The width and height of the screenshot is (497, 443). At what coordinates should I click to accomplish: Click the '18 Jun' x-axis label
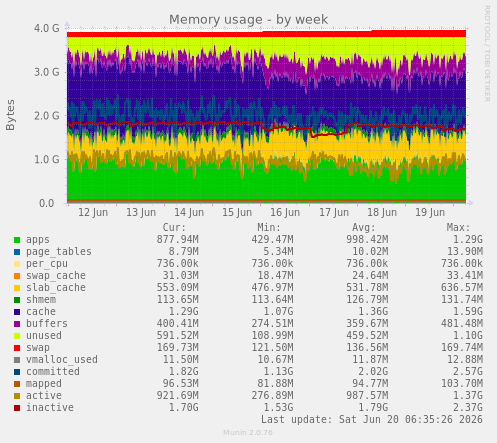click(x=382, y=212)
